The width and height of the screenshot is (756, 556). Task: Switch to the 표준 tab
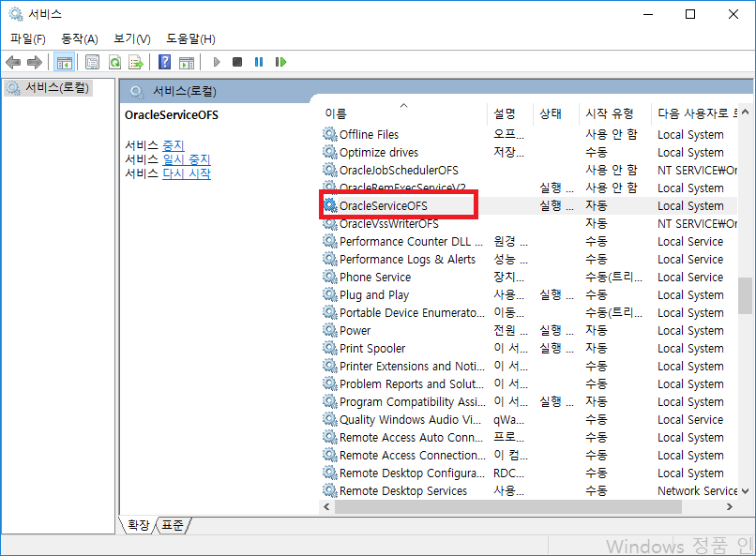(173, 525)
